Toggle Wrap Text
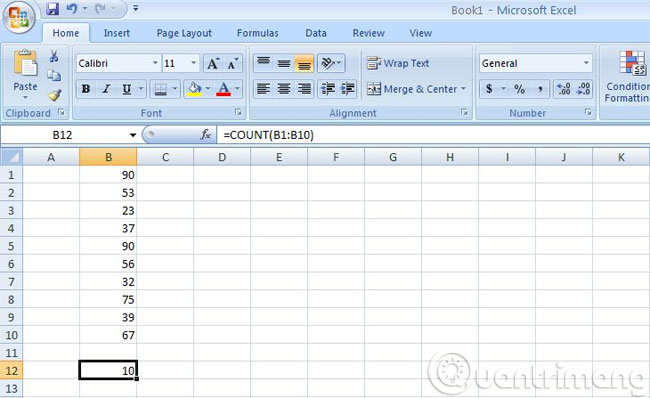The width and height of the screenshot is (650, 398). [x=398, y=63]
